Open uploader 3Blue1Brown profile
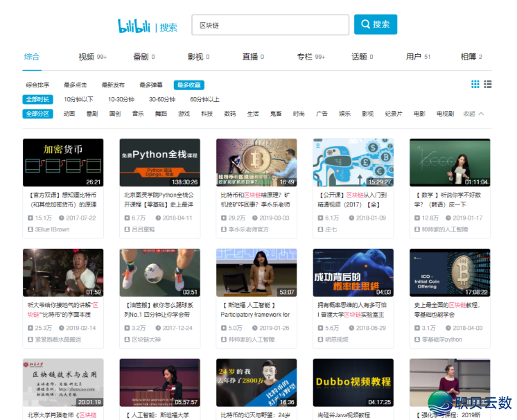Screen dimensions: 517x420 tap(52, 229)
